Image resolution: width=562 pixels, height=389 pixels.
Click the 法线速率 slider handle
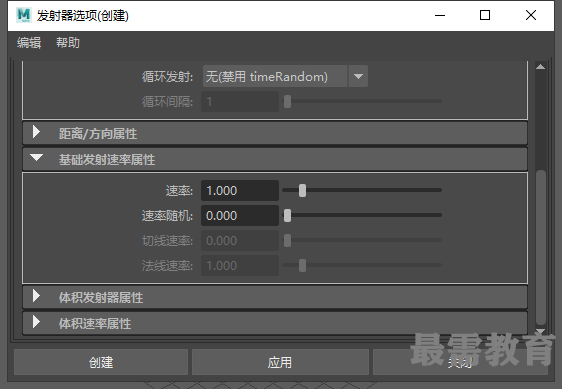(x=303, y=266)
